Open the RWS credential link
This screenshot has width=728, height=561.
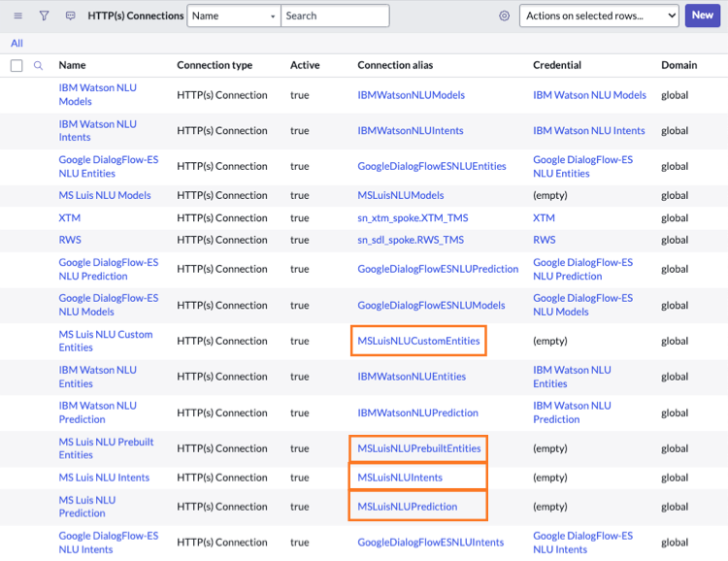545,240
